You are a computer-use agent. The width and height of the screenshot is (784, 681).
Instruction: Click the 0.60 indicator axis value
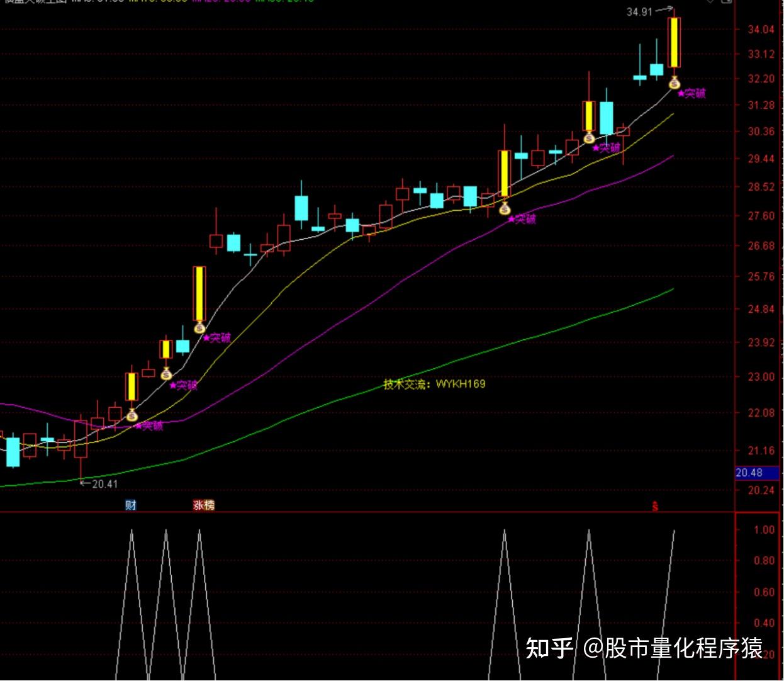tap(764, 592)
